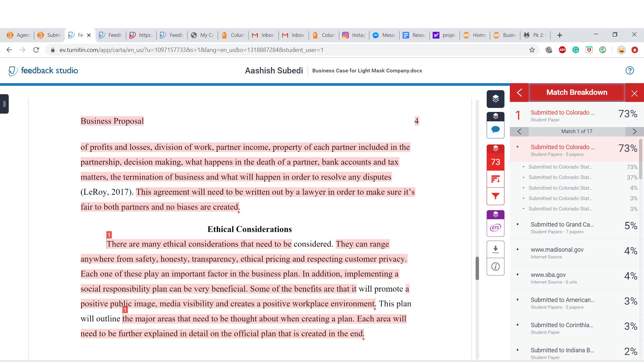Open a new browser tab
Screen dimensions: 644x362
559,35
